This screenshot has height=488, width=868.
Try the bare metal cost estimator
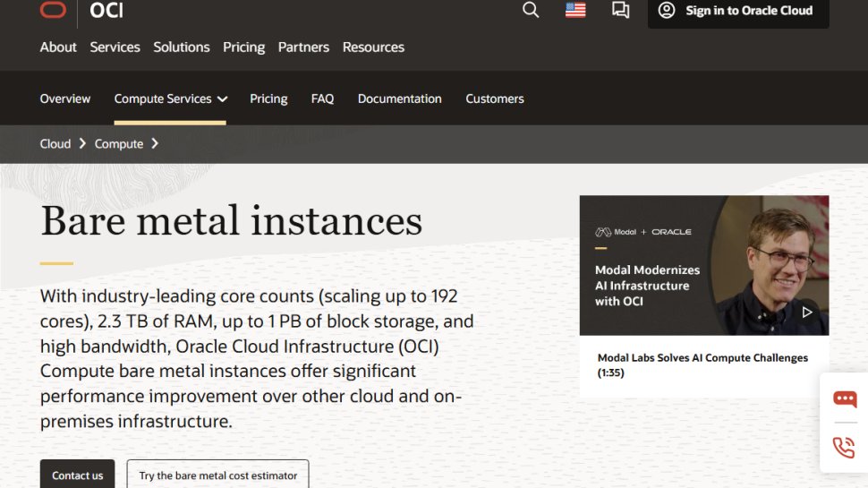tap(218, 475)
